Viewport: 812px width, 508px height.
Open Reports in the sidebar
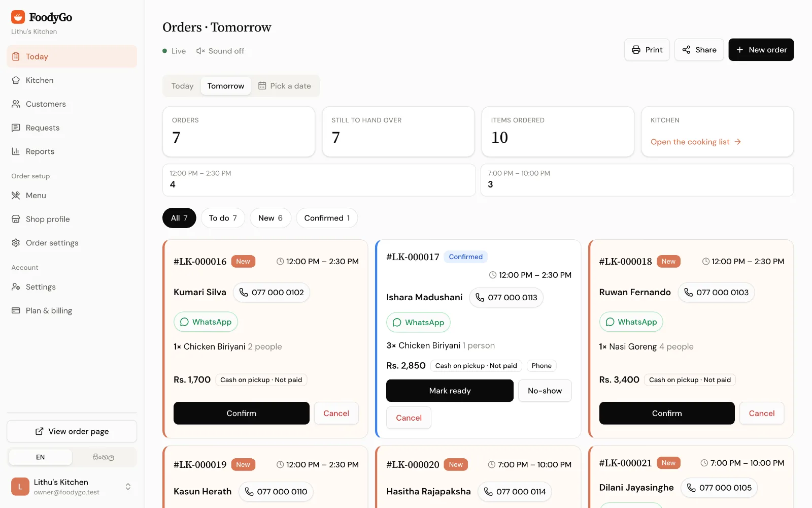click(72, 151)
